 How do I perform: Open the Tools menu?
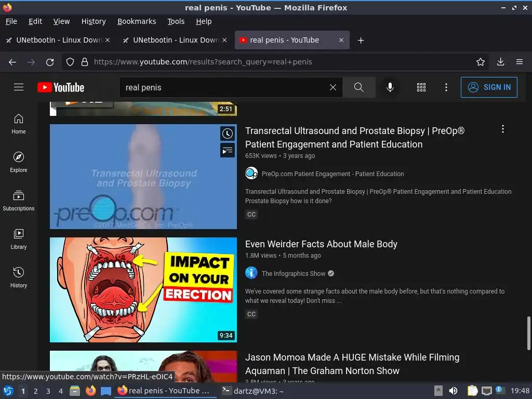[176, 21]
